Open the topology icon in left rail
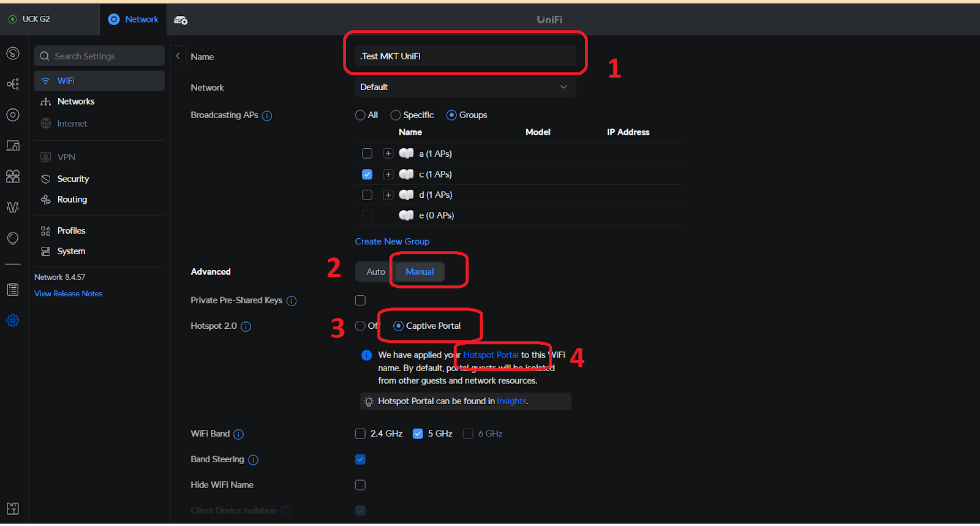Viewport: 980px width, 526px height. click(13, 84)
